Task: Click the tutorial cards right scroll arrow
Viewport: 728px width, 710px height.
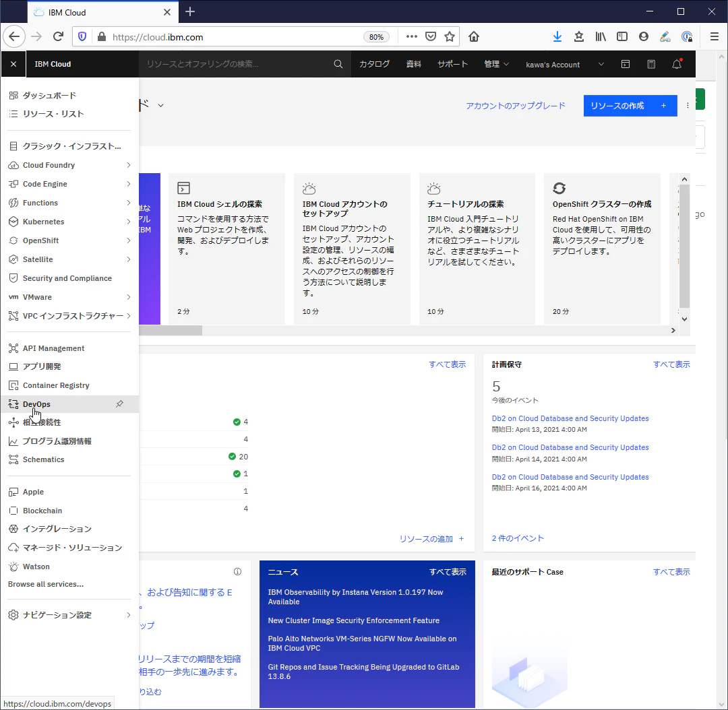Action: pos(673,330)
